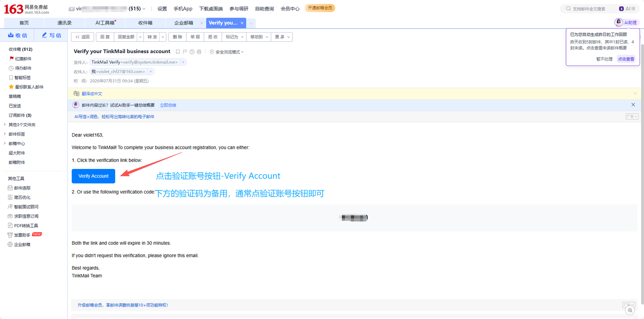
Task: Add sender TinkMail Verify to contacts
Action: tap(183, 62)
